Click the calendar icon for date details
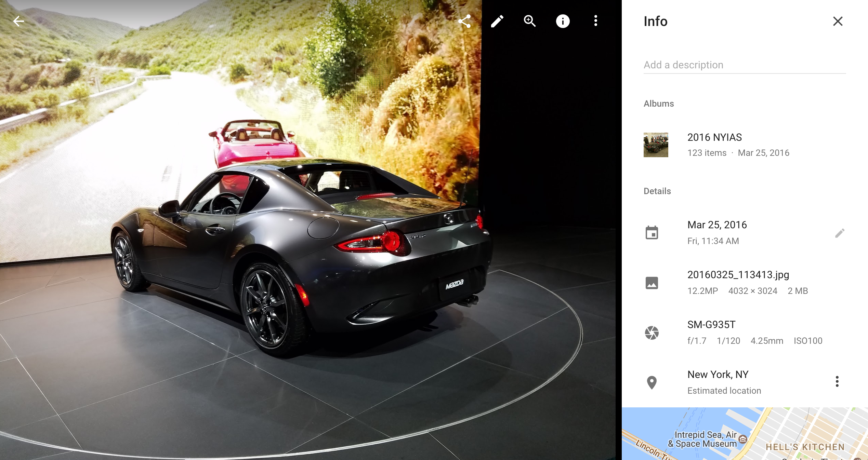868x460 pixels. (x=652, y=232)
